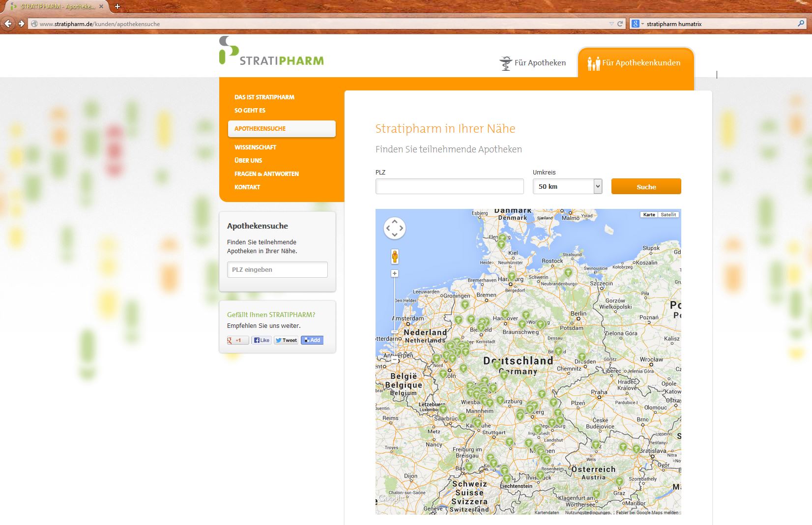Viewport: 812px width, 525px height.
Task: Close the STRATIPHARM browser tab
Action: click(x=102, y=6)
